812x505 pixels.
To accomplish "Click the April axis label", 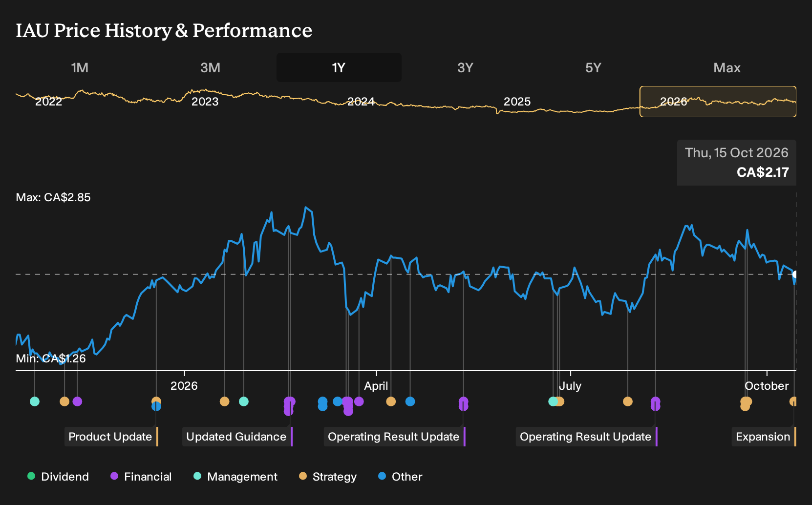I will (376, 386).
